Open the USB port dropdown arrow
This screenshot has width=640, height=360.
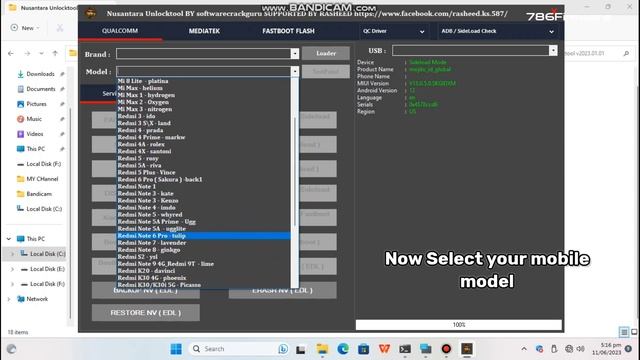pyautogui.click(x=553, y=50)
